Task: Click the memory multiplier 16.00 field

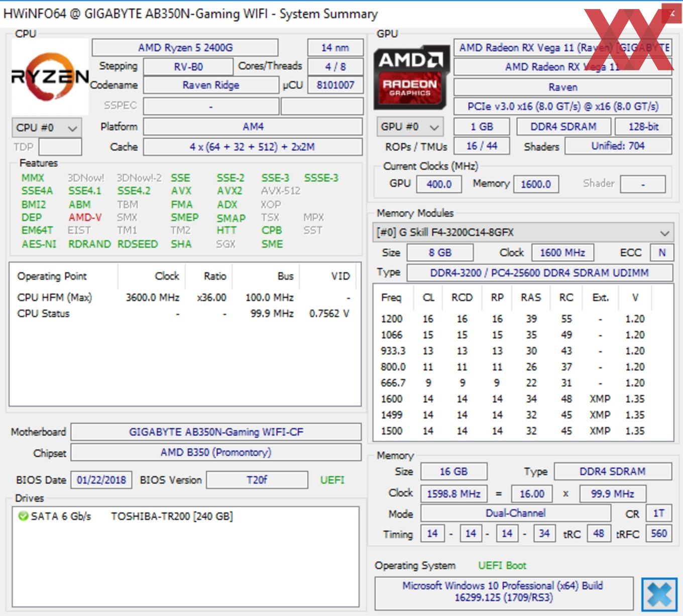Action: coord(532,494)
